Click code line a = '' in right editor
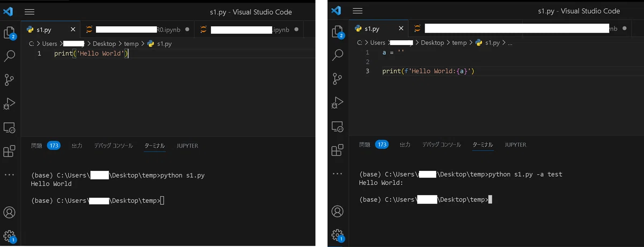This screenshot has width=644, height=247. (393, 53)
